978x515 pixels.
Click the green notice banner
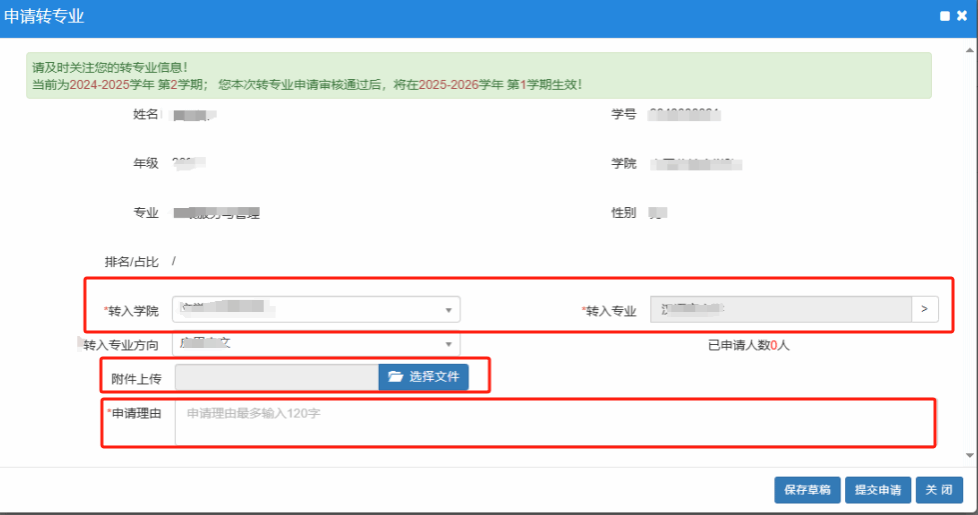click(479, 75)
